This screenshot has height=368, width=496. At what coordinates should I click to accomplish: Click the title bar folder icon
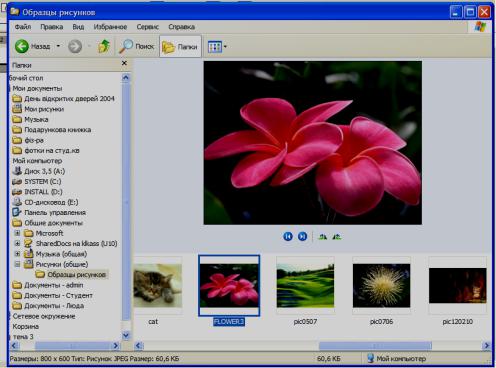[14, 12]
